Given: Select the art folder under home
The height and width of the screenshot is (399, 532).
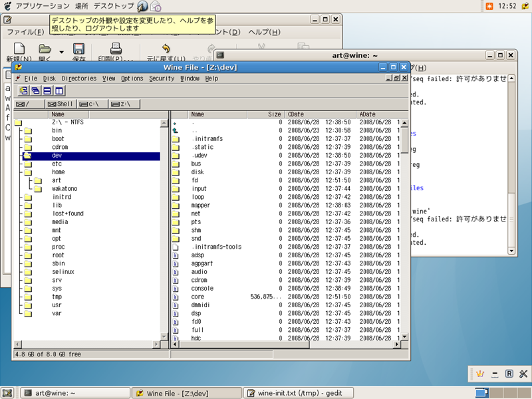Looking at the screenshot, I should pos(57,180).
